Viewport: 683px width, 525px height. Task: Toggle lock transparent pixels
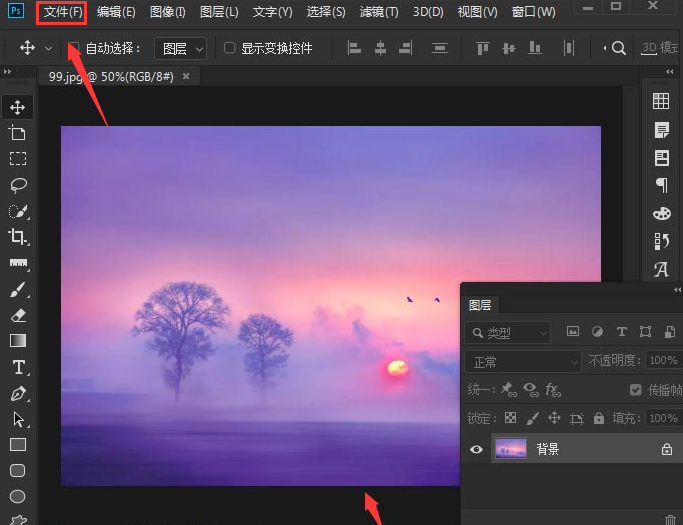(511, 418)
